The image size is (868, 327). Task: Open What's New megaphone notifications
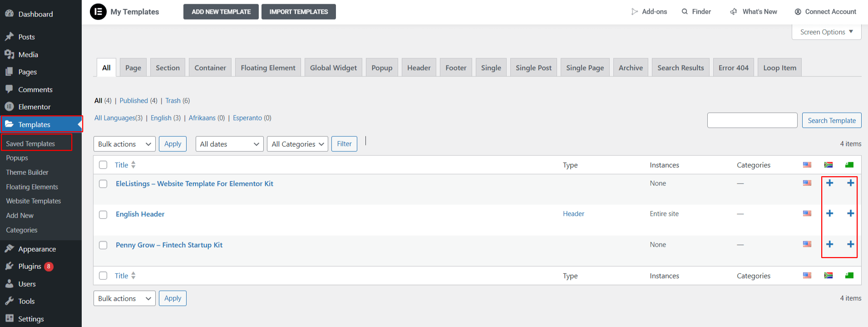coord(734,12)
